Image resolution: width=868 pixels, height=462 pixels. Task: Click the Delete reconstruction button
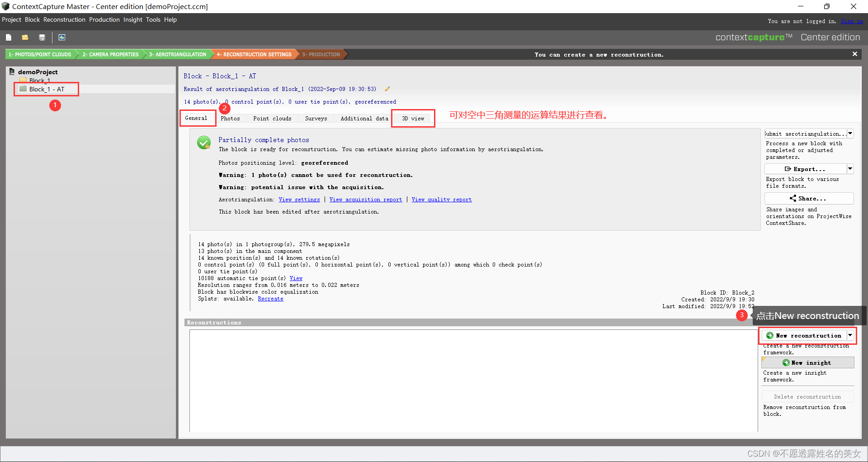808,397
